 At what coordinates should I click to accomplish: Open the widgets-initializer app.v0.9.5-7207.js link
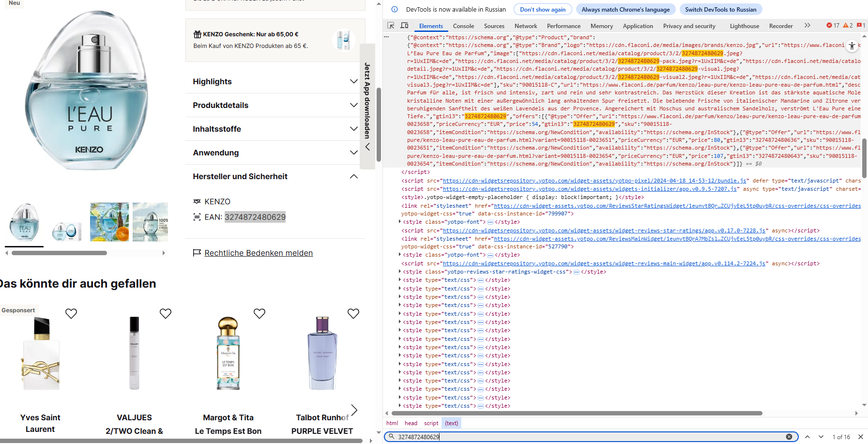[x=590, y=189]
